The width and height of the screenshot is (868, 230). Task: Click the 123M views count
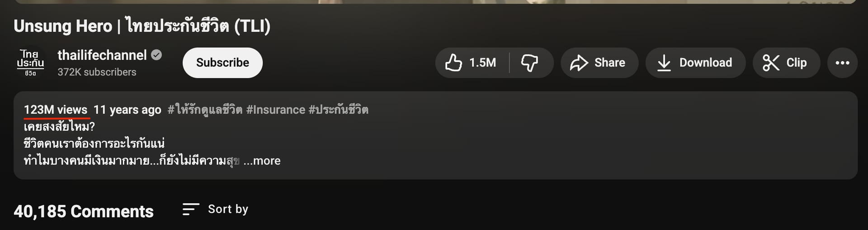pyautogui.click(x=56, y=110)
